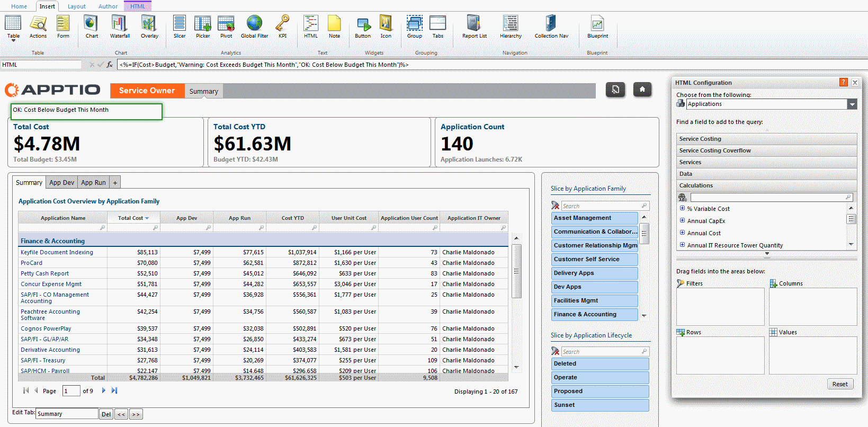Expand the Annual CapEx field
Image resolution: width=868 pixels, height=427 pixels.
[x=682, y=220]
